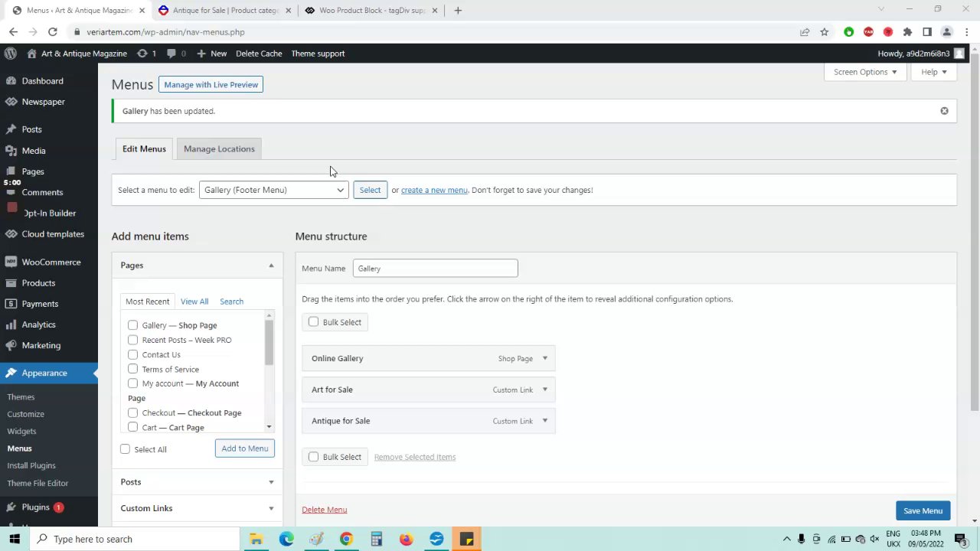This screenshot has width=980, height=551.
Task: Click the Payments icon in sidebar
Action: (11, 304)
